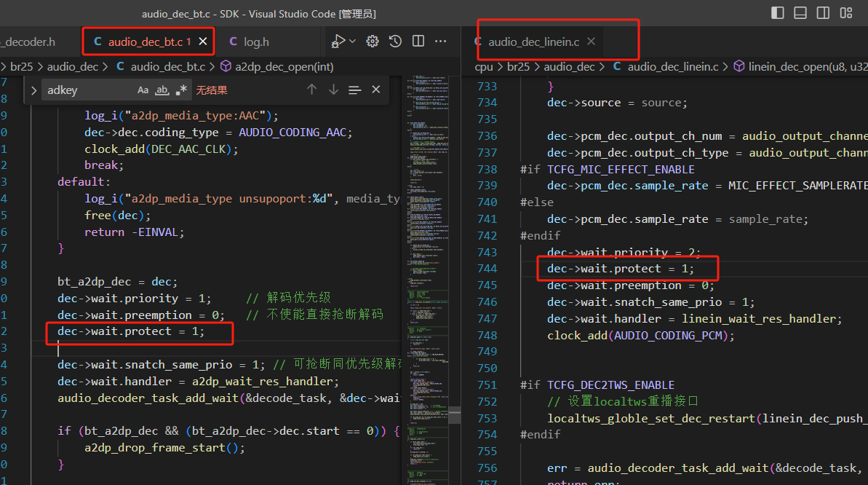Toggle Match Case in Find widget
868x485 pixels.
point(143,90)
